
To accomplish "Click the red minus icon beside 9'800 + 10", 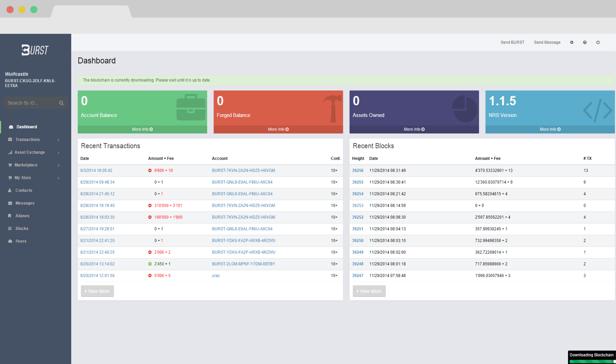I will 150,170.
